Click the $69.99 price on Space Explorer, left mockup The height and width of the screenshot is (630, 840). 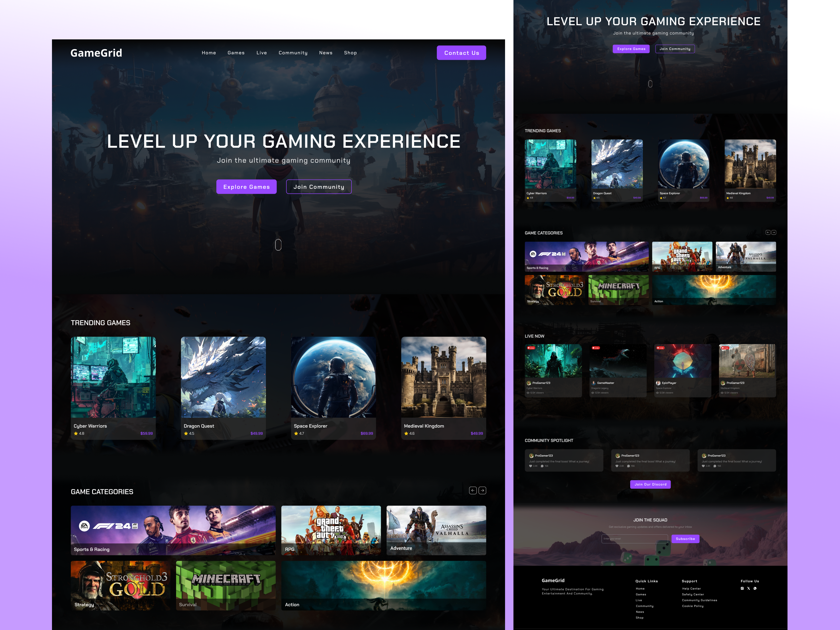(x=366, y=433)
